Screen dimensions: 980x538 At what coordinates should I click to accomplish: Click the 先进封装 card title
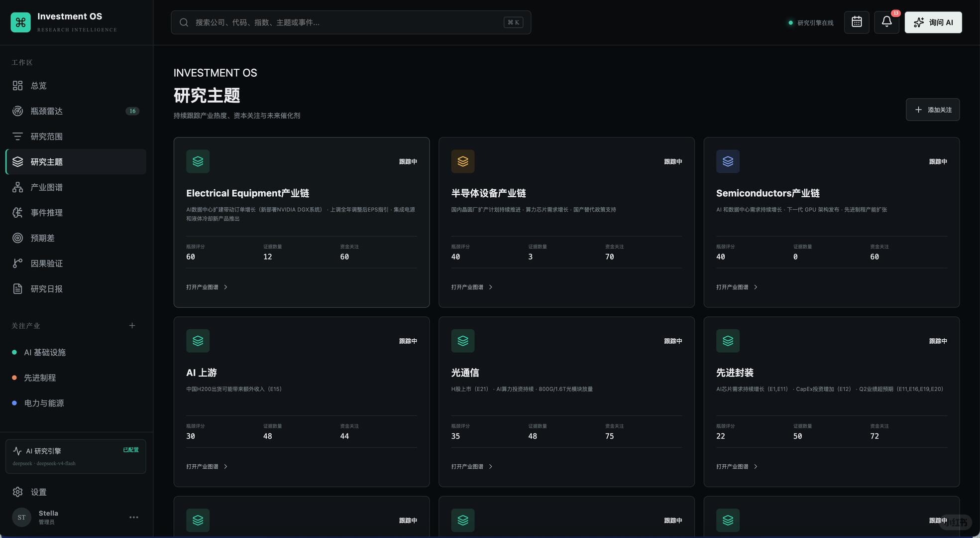click(x=735, y=373)
